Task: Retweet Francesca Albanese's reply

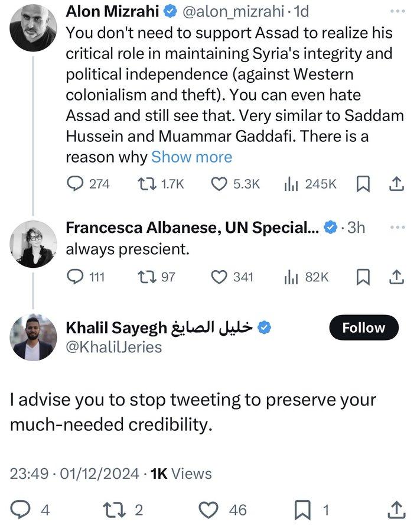Action: 144,276
